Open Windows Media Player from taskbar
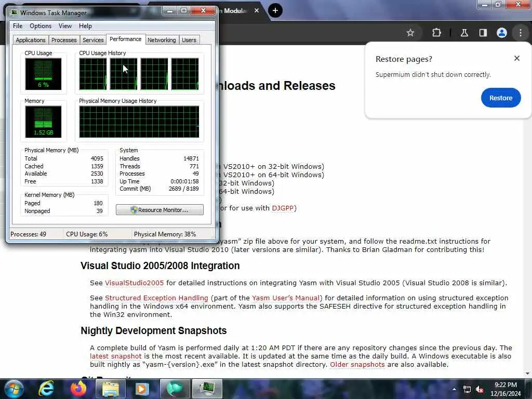This screenshot has width=532, height=399. [142, 389]
